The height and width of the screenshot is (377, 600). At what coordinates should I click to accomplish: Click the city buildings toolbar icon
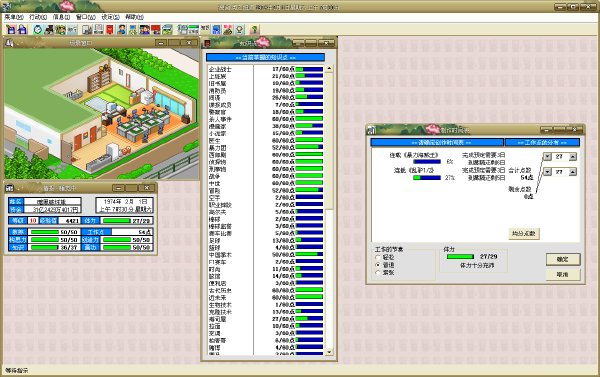point(87,29)
